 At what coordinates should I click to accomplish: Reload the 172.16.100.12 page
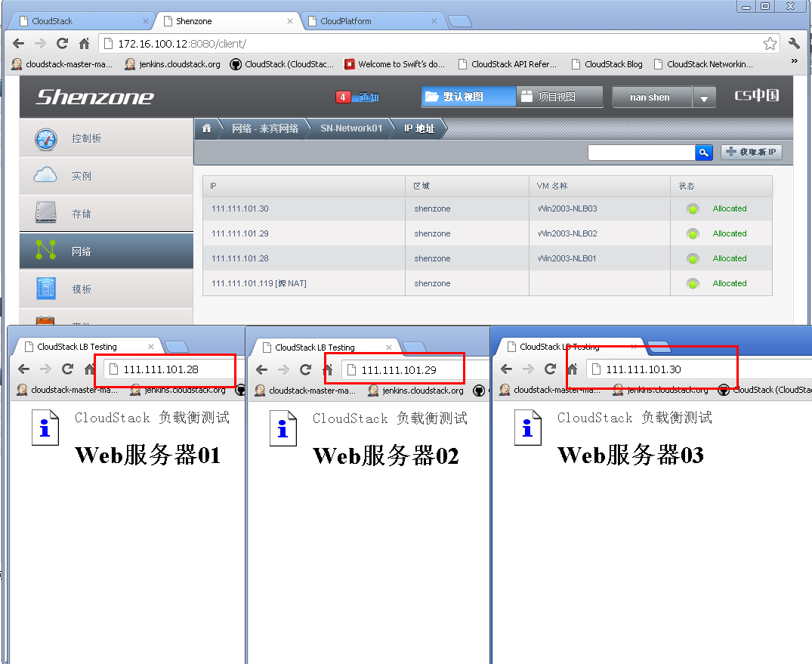point(62,44)
